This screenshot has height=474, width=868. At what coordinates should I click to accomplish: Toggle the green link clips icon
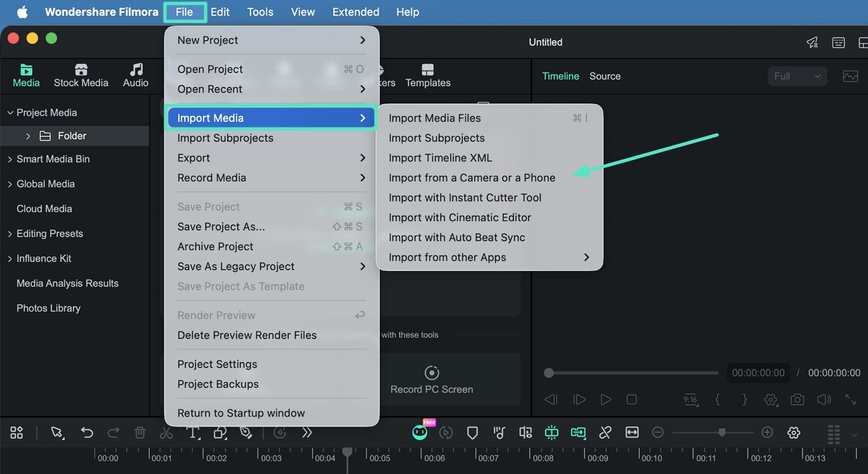tap(578, 433)
